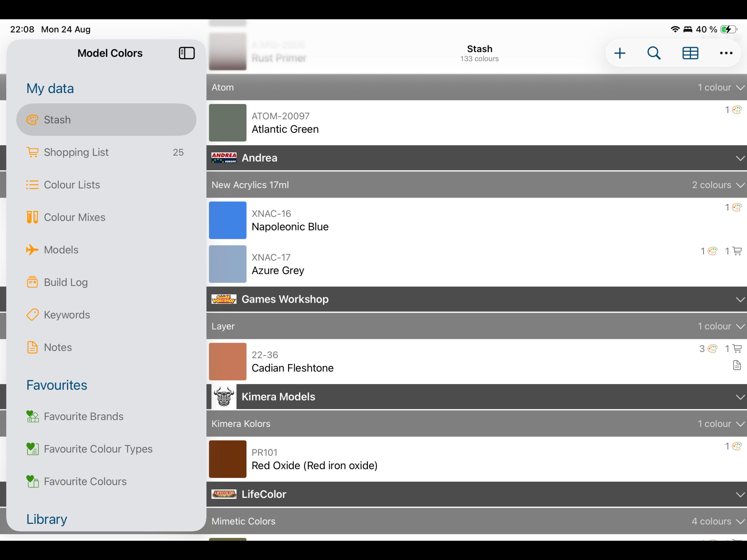
Task: Tap the Napoleonic Blue colour swatch
Action: click(x=228, y=220)
